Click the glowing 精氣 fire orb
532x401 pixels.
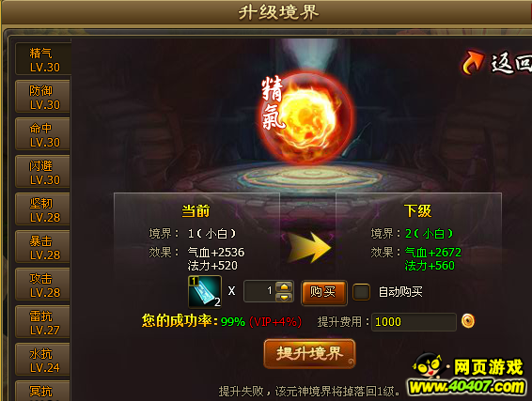307,117
